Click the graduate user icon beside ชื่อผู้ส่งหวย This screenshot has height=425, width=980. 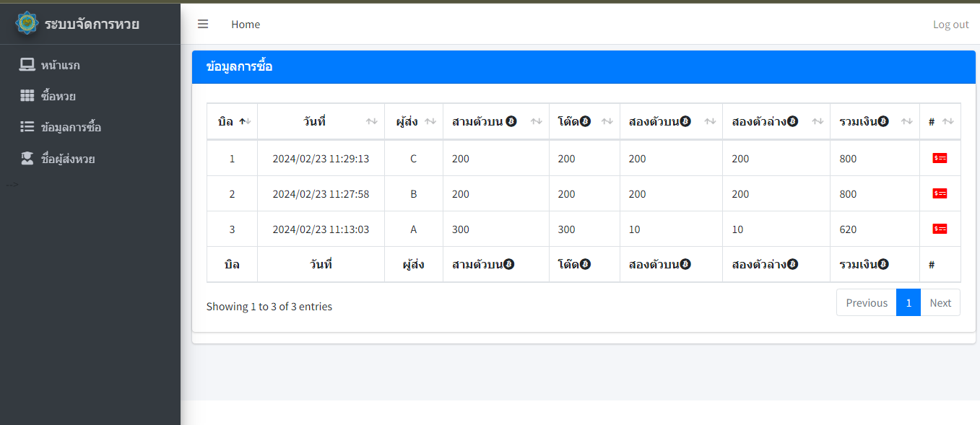tap(27, 159)
